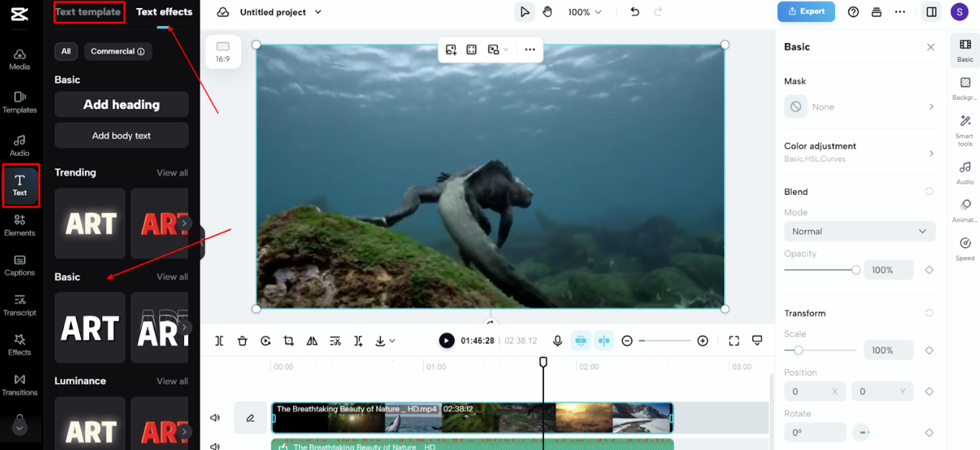Mirror the clip with flip icon
Screen dimensions: 980x450
[x=312, y=341]
